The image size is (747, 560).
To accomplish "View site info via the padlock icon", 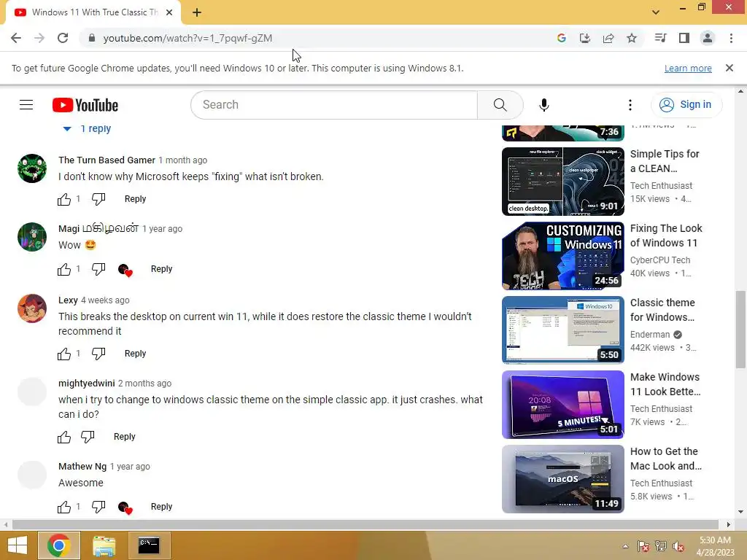I will (92, 38).
